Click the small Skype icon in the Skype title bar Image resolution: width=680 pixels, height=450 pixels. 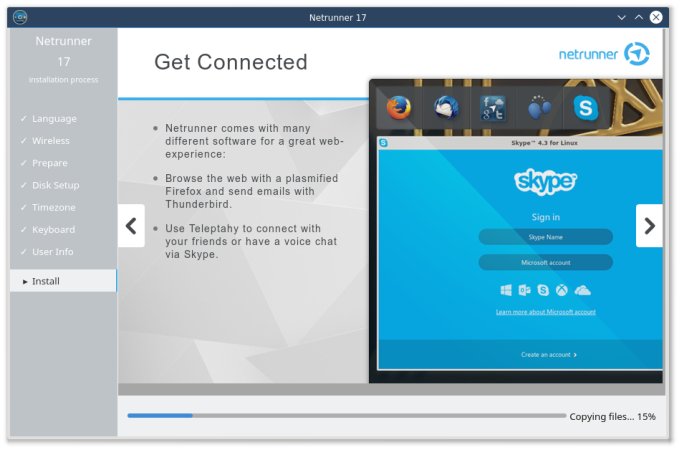tap(383, 143)
